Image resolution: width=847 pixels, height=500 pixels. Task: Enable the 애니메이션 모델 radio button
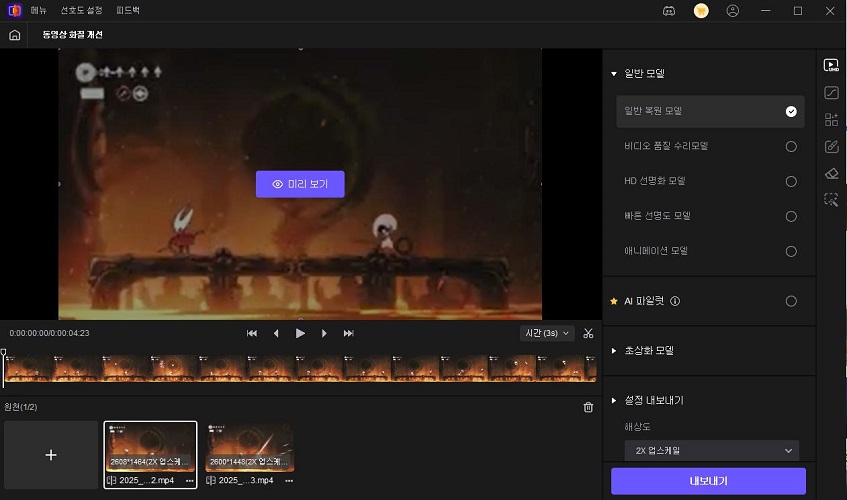tap(791, 251)
